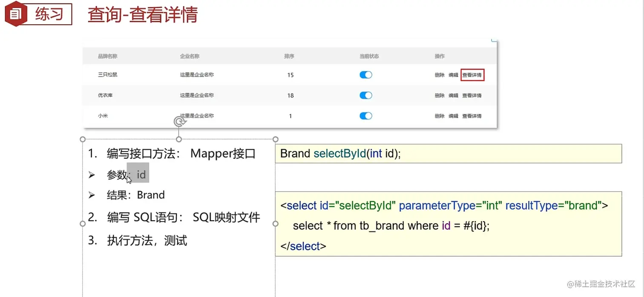Click the sort value 18
Screen dimensions: 644x297
pyautogui.click(x=290, y=95)
